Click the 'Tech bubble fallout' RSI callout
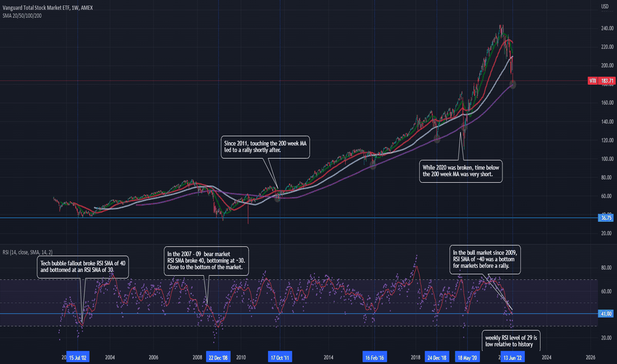617x364 pixels. tap(83, 267)
